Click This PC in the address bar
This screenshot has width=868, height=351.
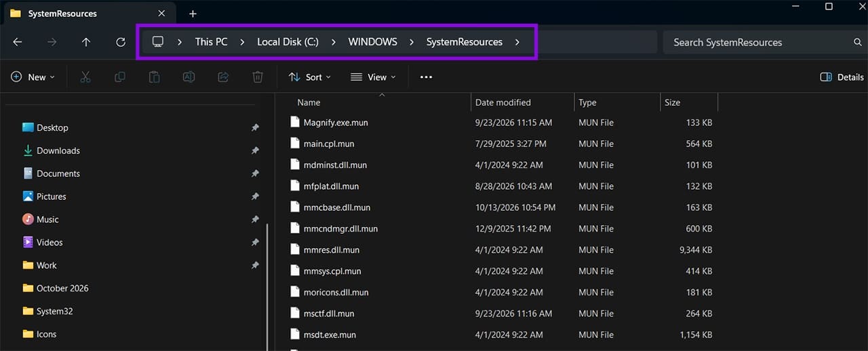211,42
